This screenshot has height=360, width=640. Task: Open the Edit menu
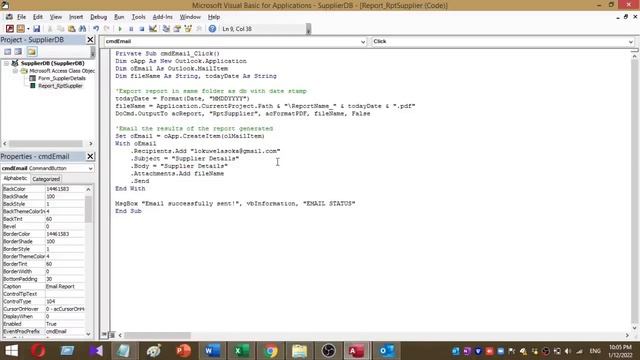(38, 17)
